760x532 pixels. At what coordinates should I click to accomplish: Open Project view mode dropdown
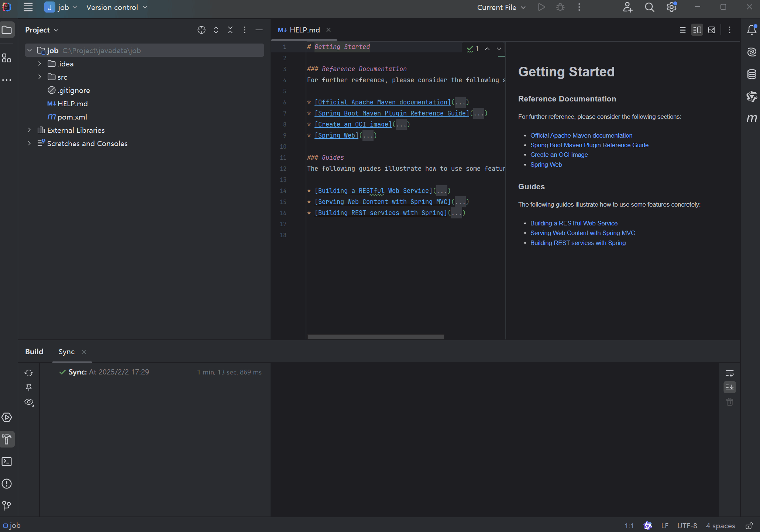click(42, 30)
